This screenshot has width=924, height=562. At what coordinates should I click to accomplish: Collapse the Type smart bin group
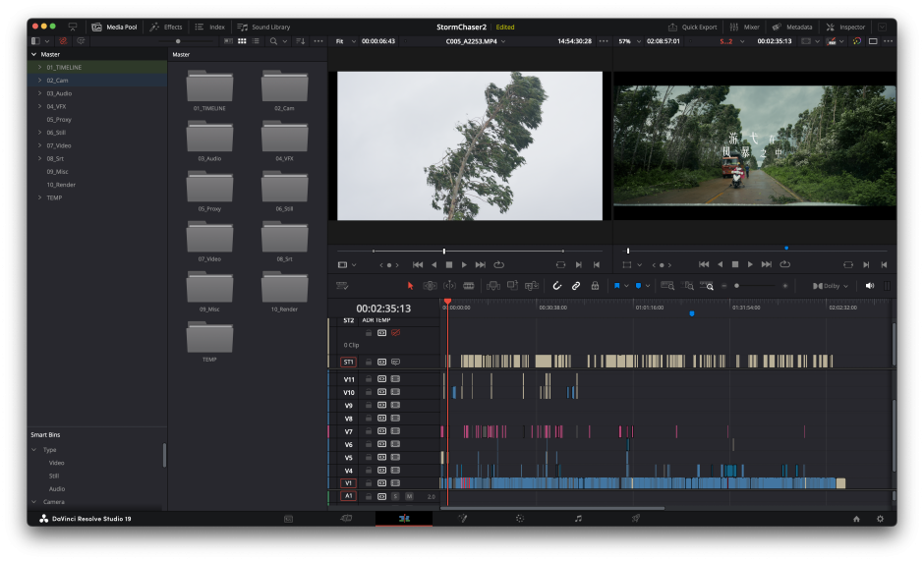(x=34, y=449)
